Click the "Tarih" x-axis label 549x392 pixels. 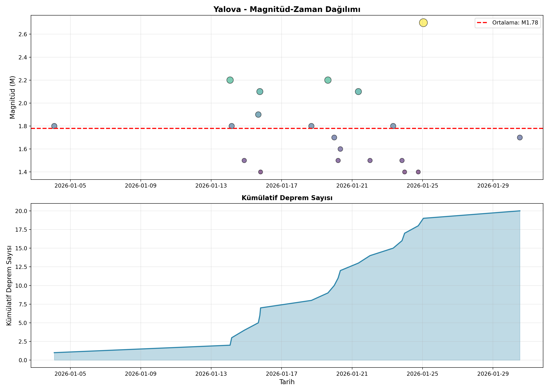pos(287,382)
